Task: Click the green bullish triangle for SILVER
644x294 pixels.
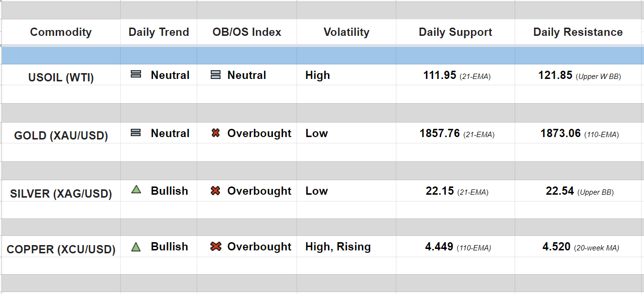Action: [136, 190]
